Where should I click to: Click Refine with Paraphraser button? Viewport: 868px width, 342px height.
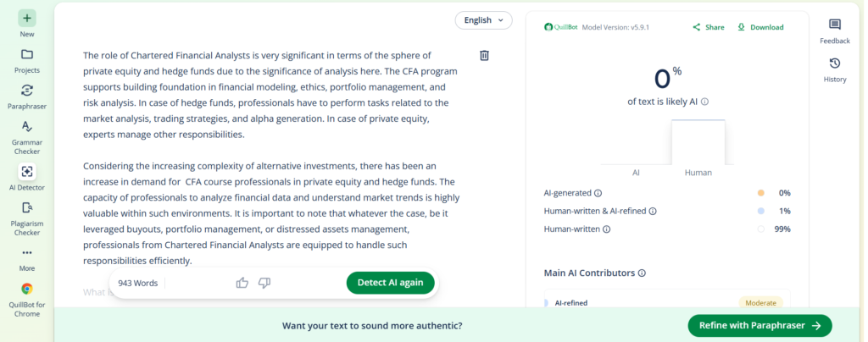759,325
